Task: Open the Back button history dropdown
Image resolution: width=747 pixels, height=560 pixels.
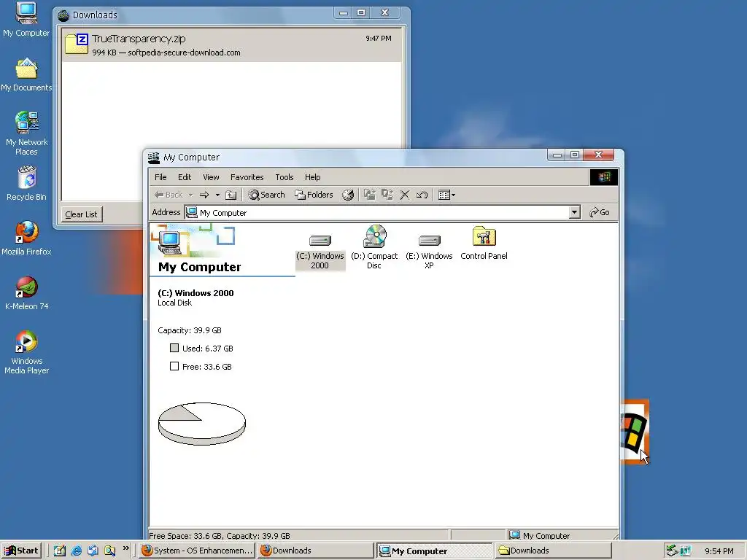Action: click(x=190, y=195)
